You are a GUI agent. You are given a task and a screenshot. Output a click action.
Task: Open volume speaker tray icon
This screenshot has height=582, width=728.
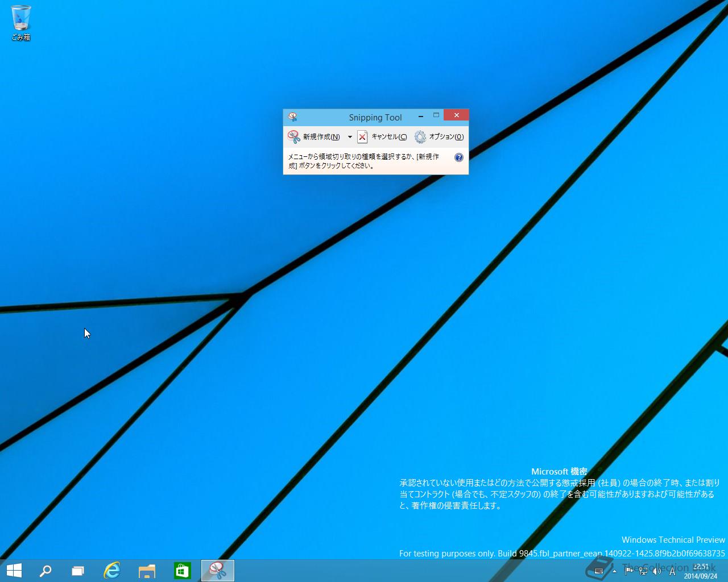point(657,571)
